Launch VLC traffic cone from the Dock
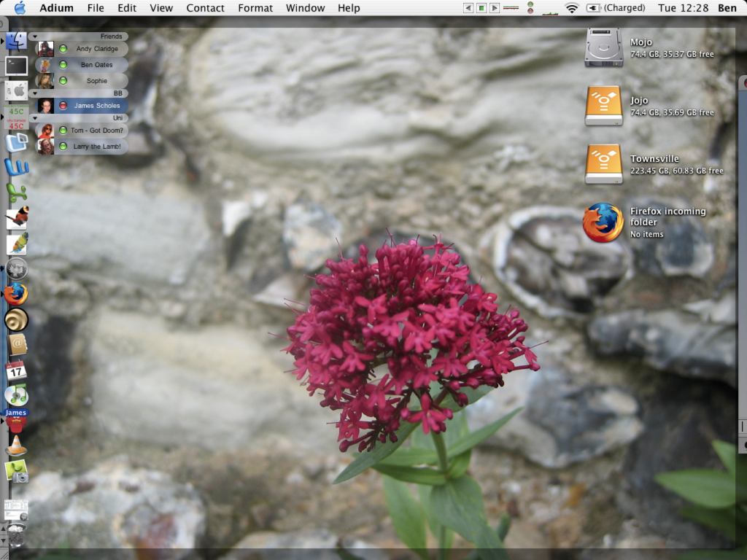Screen dimensions: 747x560 (16, 446)
